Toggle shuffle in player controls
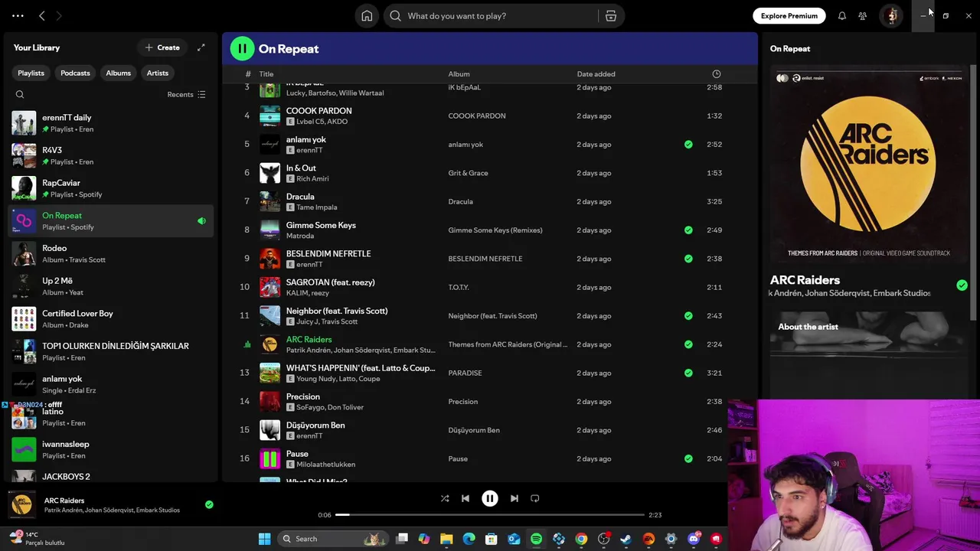Viewport: 980px width, 551px height. tap(445, 498)
